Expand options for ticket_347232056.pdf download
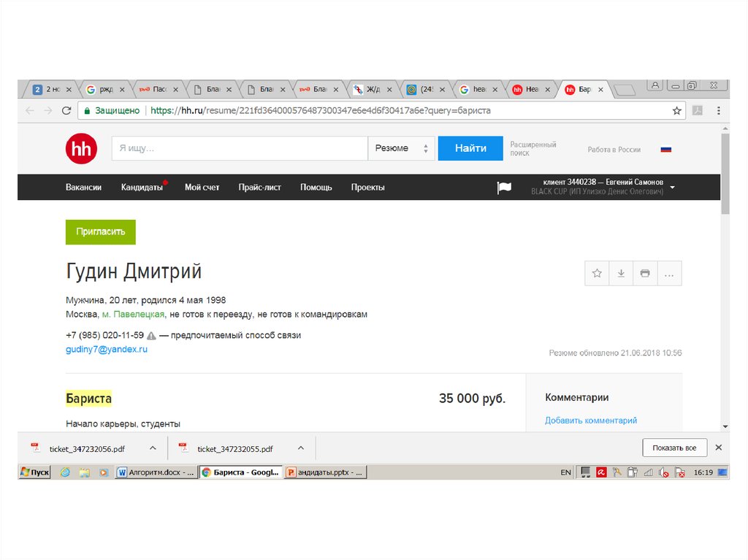The width and height of the screenshot is (748, 560). [153, 448]
